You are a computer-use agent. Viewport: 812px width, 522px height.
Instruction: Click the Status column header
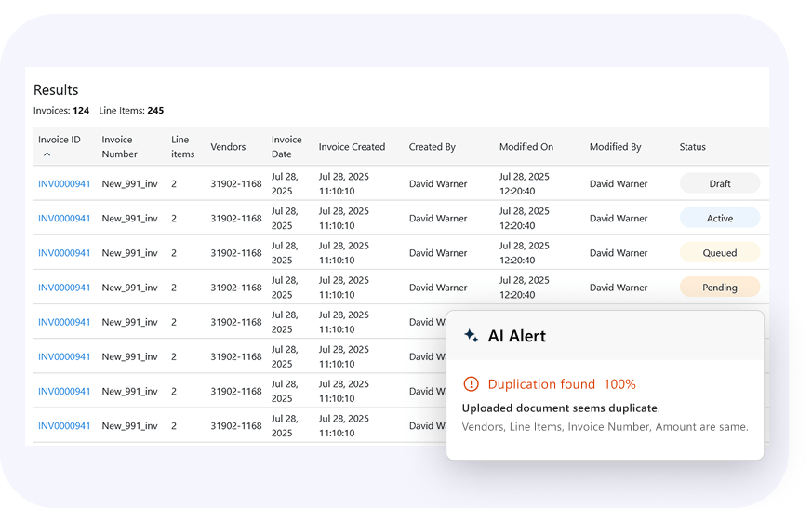[x=692, y=147]
